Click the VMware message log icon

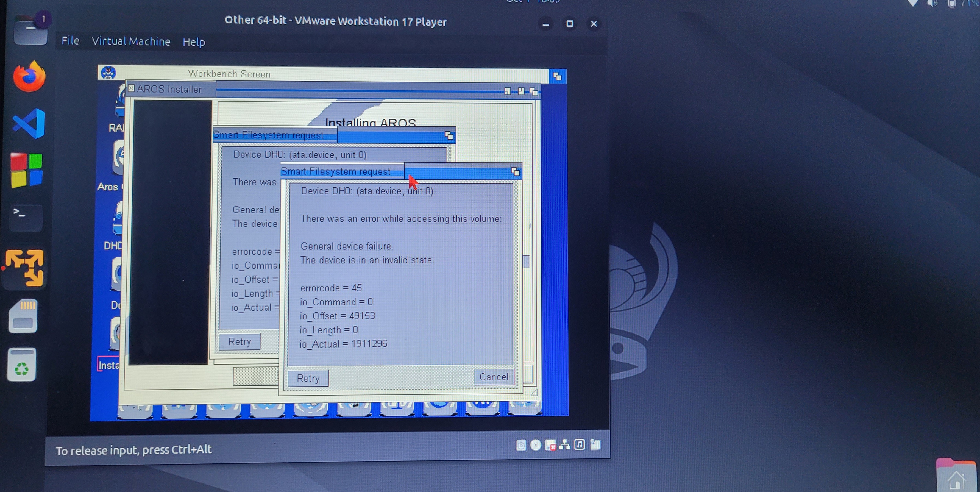(595, 444)
